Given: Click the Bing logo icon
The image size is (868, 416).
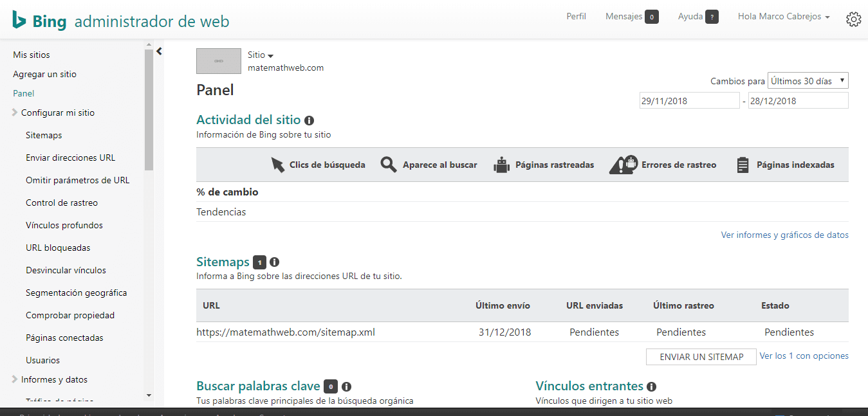Looking at the screenshot, I should (x=19, y=20).
